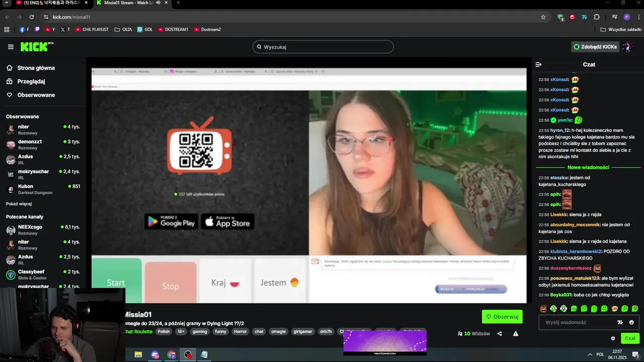Open the Apps grid in bookmarks bar
644x362 pixels.
pyautogui.click(x=7, y=30)
